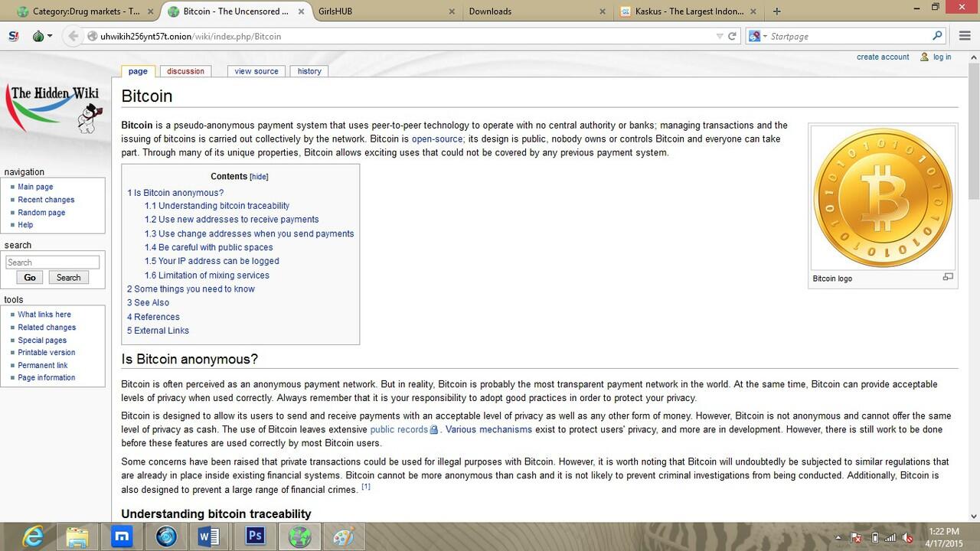Open Recent changes link
Image resolution: width=980 pixels, height=551 pixels.
click(x=46, y=200)
